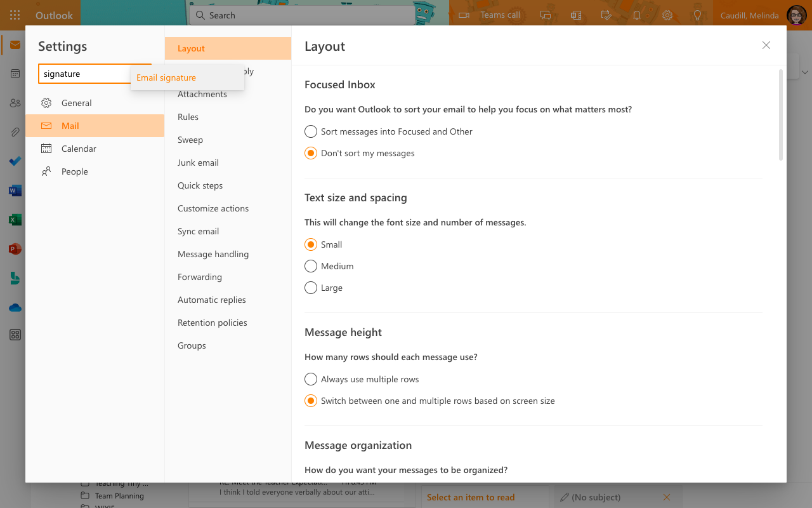Open the Caudill, Melinda account avatar

tap(796, 15)
